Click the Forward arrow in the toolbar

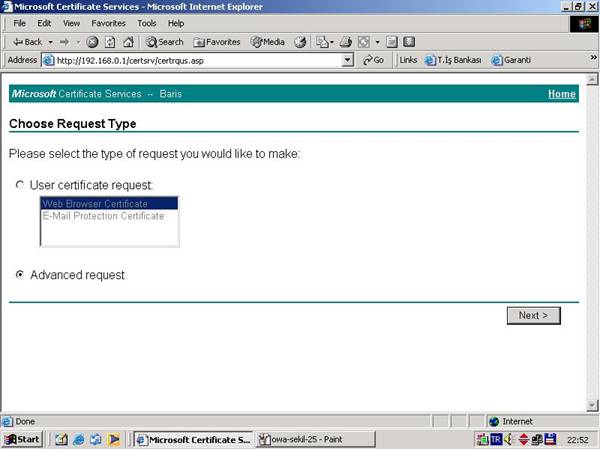tap(64, 42)
